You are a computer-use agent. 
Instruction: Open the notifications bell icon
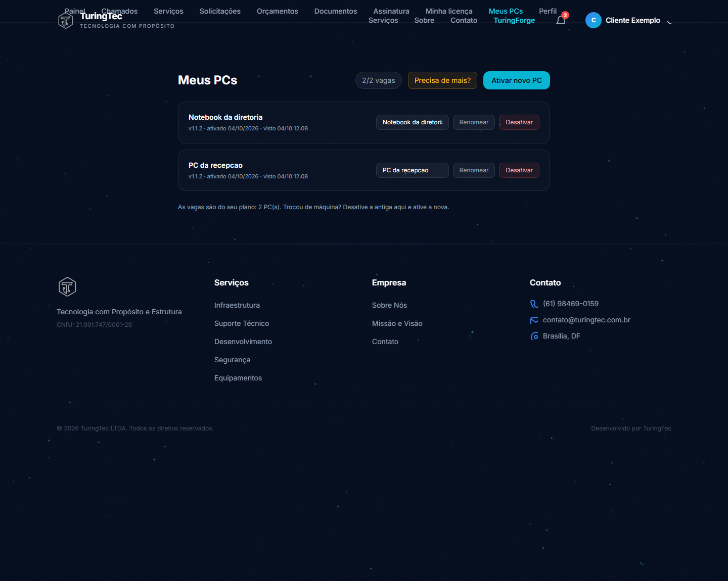561,20
